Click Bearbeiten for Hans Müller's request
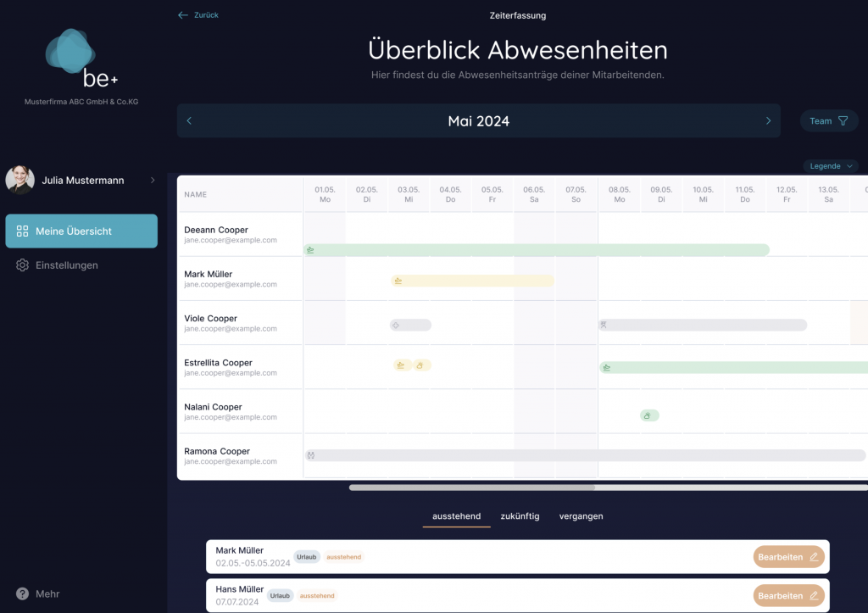The width and height of the screenshot is (868, 613). pyautogui.click(x=788, y=596)
